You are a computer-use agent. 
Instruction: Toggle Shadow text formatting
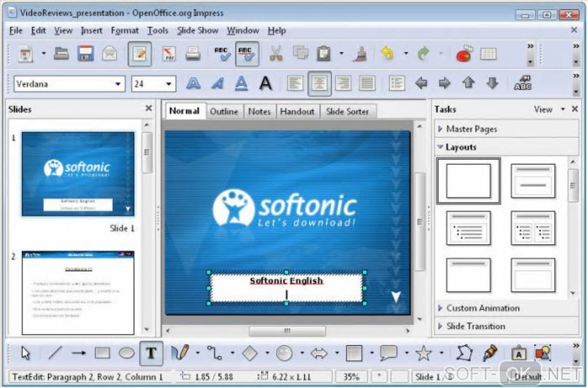266,83
